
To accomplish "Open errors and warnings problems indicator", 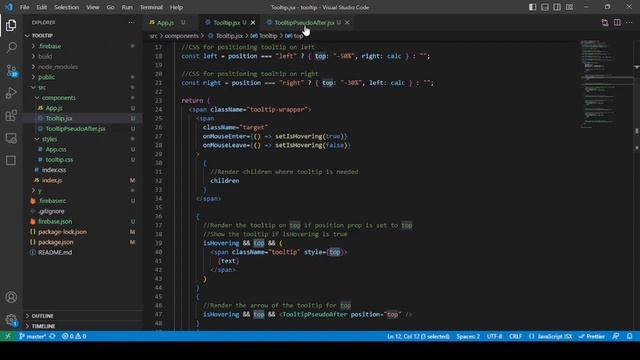I will coord(74,336).
